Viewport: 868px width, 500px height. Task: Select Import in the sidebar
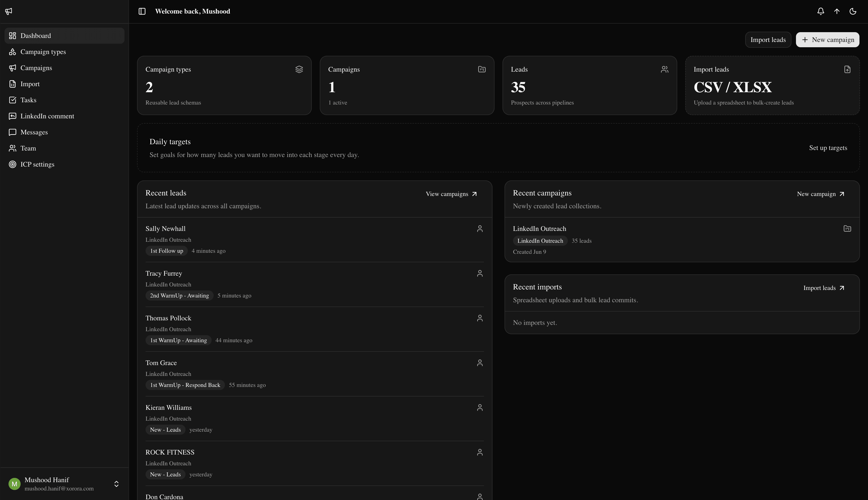[x=65, y=84]
